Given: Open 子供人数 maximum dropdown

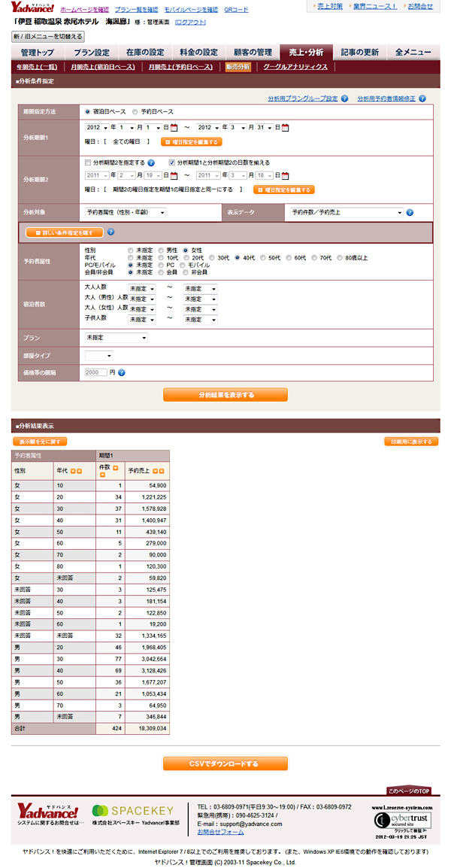Looking at the screenshot, I should coord(201,320).
